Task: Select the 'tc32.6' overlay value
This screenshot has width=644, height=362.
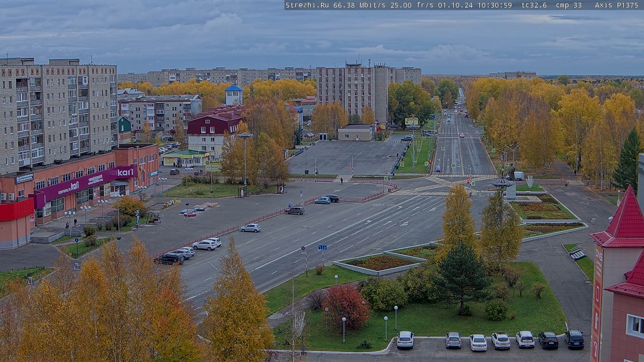Action: coord(534,5)
